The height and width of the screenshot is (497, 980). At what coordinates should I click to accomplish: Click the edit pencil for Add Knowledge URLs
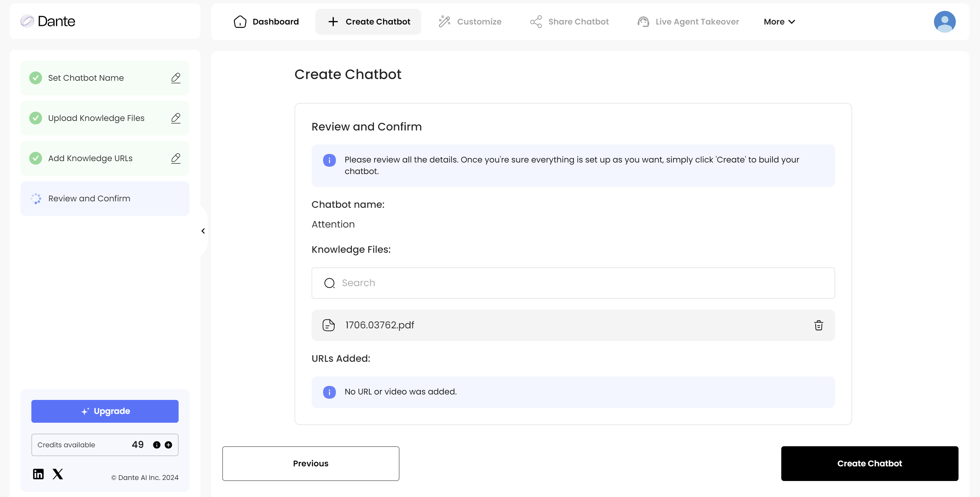coord(176,158)
